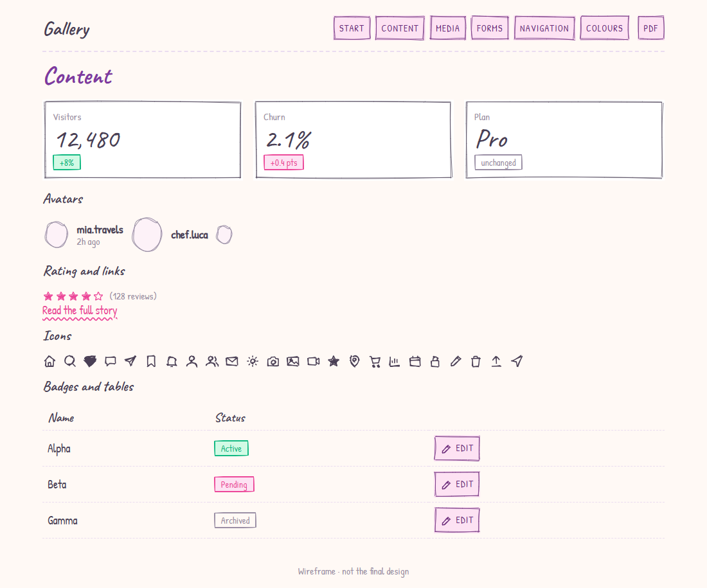This screenshot has width=707, height=588.
Task: Click the +8% badge
Action: coord(67,163)
